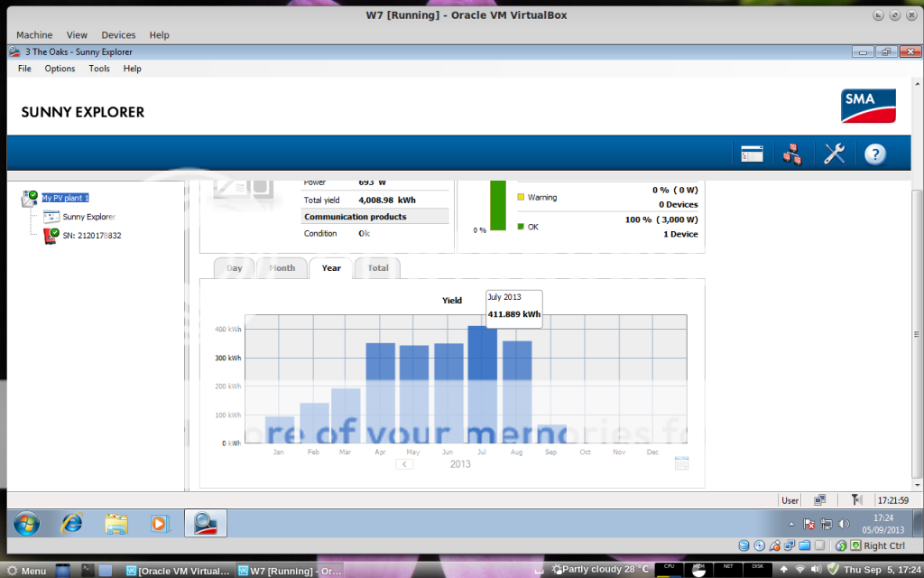Open the plant overview icon in the blue toolbar
Viewport: 924px width, 578px height.
tap(752, 154)
